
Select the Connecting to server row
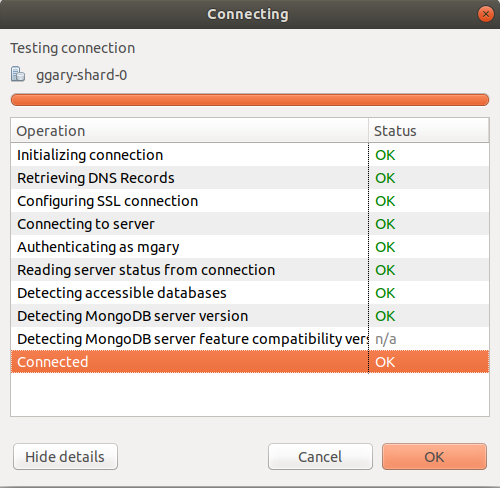pos(250,224)
